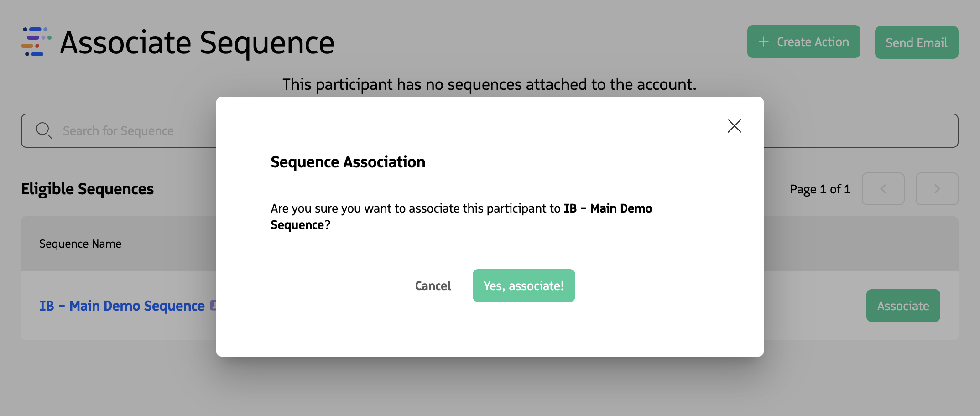Cancel the sequence association
This screenshot has width=980, height=416.
(433, 286)
